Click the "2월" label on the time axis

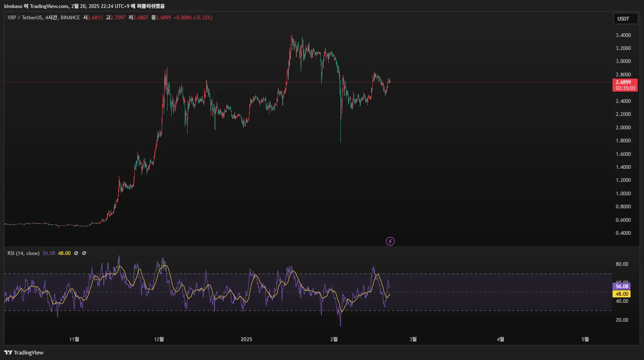coord(334,339)
